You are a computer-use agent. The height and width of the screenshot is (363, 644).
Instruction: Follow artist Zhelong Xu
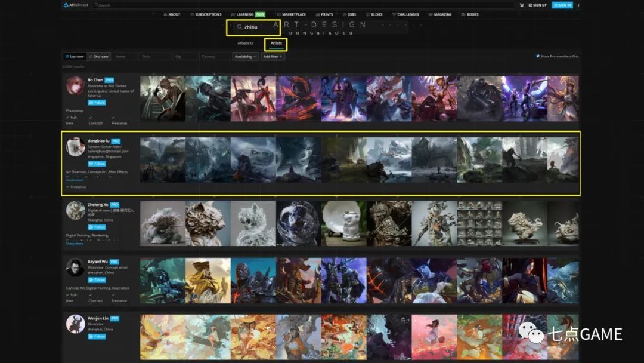pos(97,227)
